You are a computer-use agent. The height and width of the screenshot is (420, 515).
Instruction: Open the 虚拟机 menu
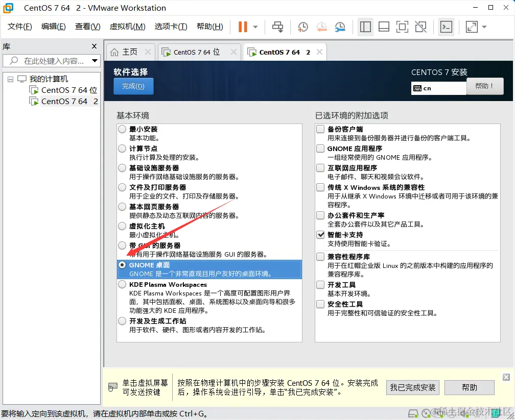127,27
